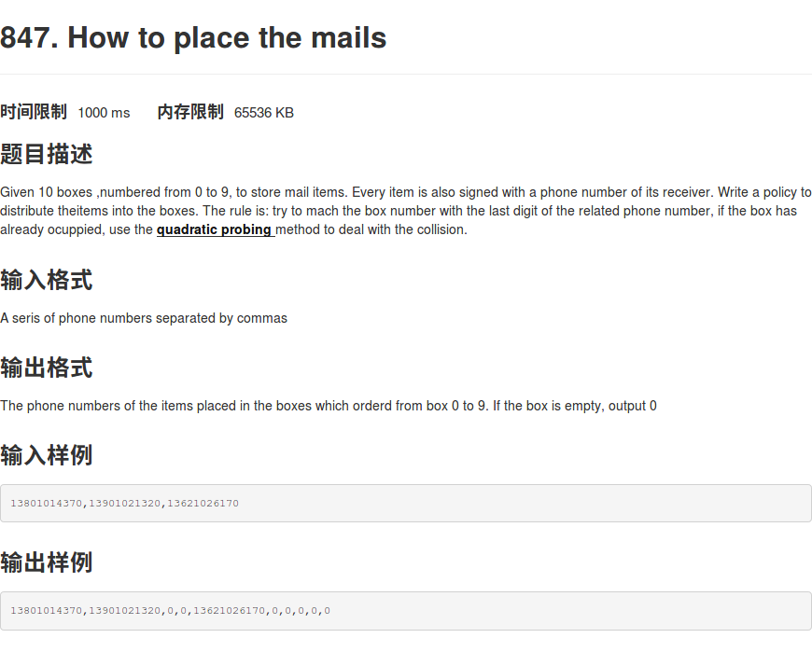The width and height of the screenshot is (812, 652).
Task: Click the 输出样例 heading
Action: click(x=47, y=562)
